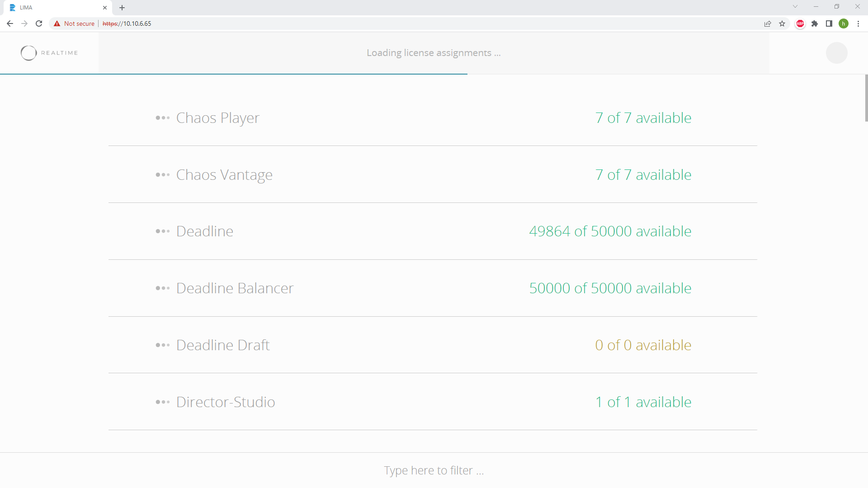This screenshot has height=488, width=868.
Task: Click the Not secure site warning
Action: [x=74, y=23]
